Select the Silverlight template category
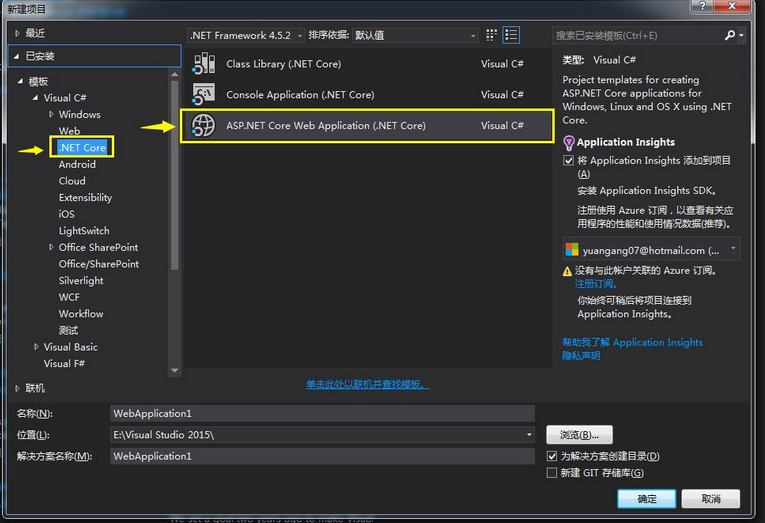765x523 pixels. [81, 281]
